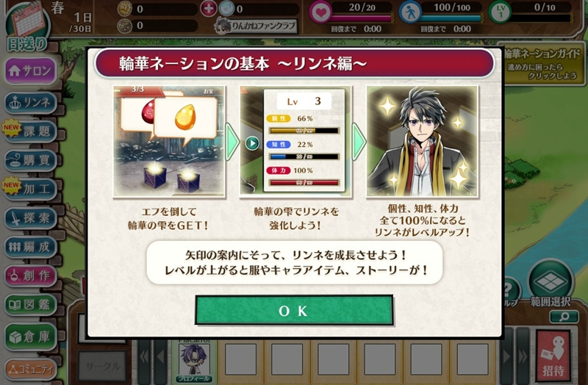Select the 探索 sword button
The width and height of the screenshot is (588, 385).
coord(30,217)
